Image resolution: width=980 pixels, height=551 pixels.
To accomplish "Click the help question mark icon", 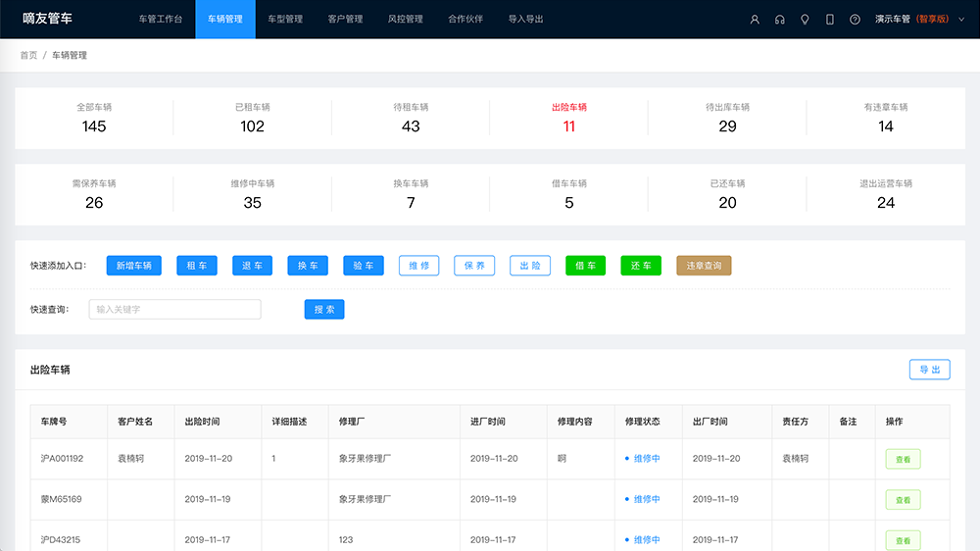I will coord(855,20).
